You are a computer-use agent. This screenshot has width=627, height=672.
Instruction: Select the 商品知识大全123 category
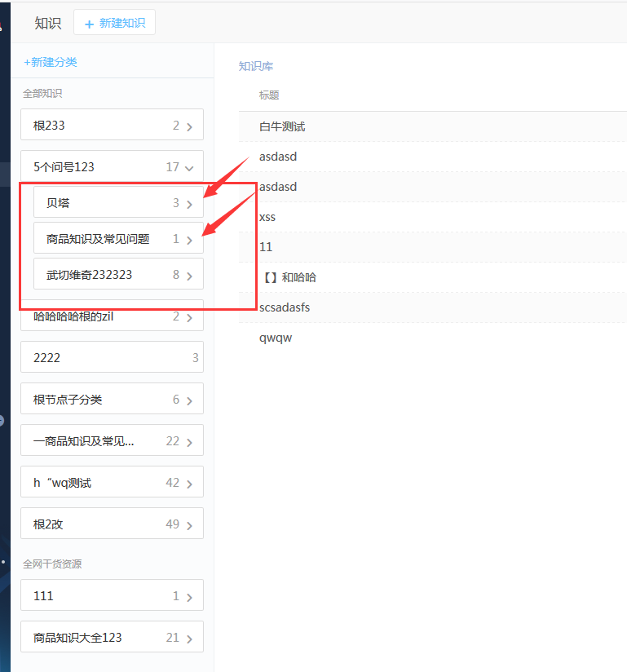coord(112,638)
